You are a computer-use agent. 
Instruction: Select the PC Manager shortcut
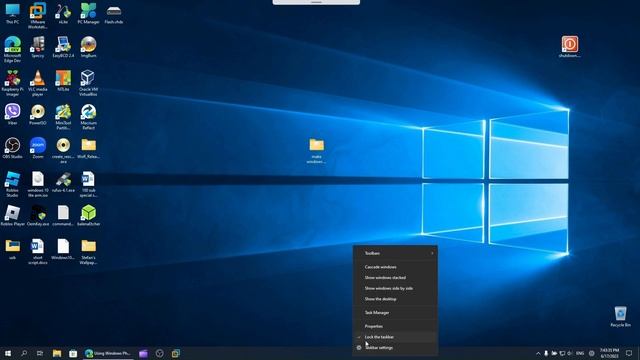88,13
